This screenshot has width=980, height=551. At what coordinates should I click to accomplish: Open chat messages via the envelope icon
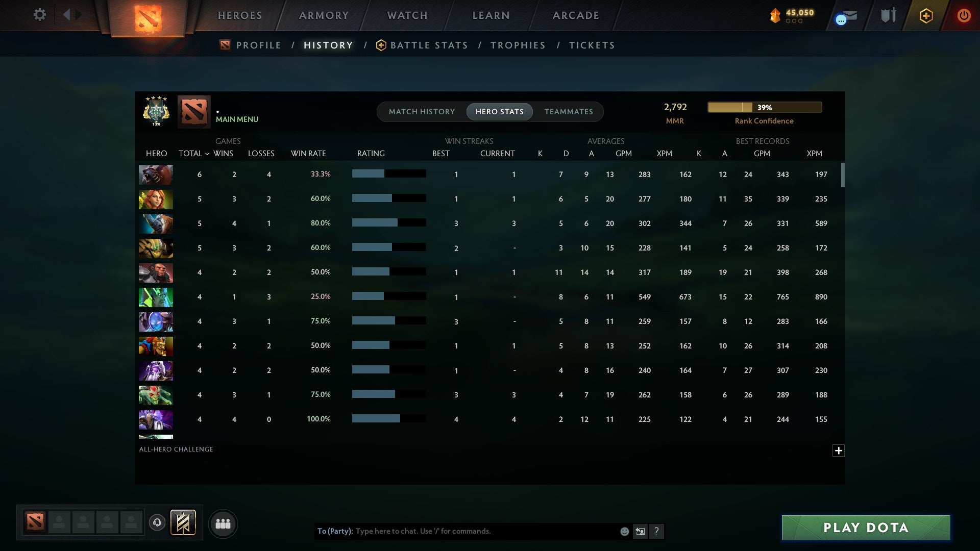(845, 16)
